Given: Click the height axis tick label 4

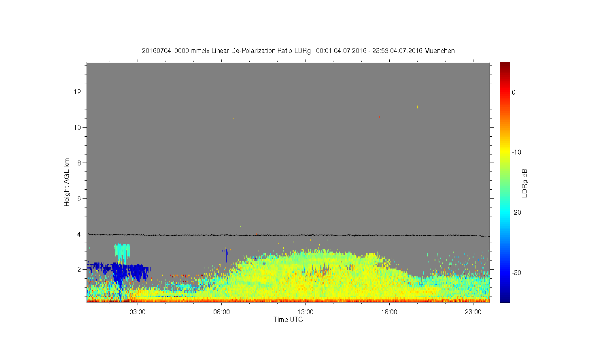Looking at the screenshot, I should (80, 234).
